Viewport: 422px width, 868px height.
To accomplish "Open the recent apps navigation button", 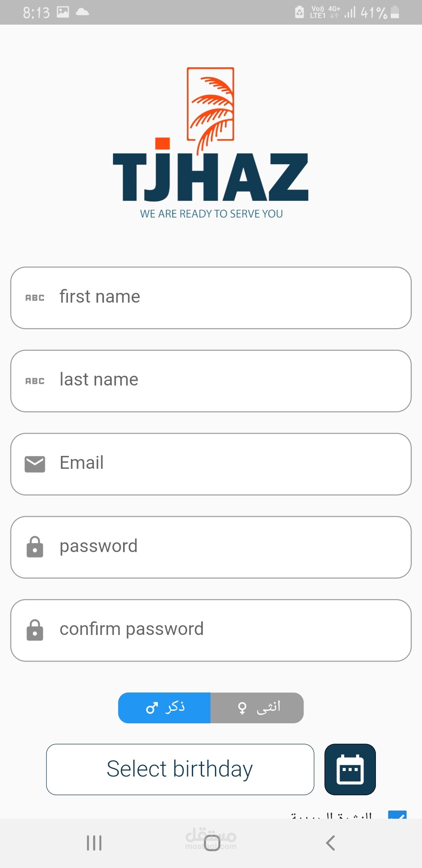I will point(94,843).
